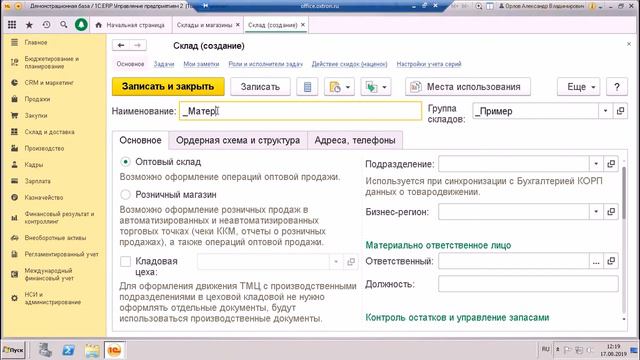Click Windows Пуск start button
The image size is (640, 360).
pos(13,350)
